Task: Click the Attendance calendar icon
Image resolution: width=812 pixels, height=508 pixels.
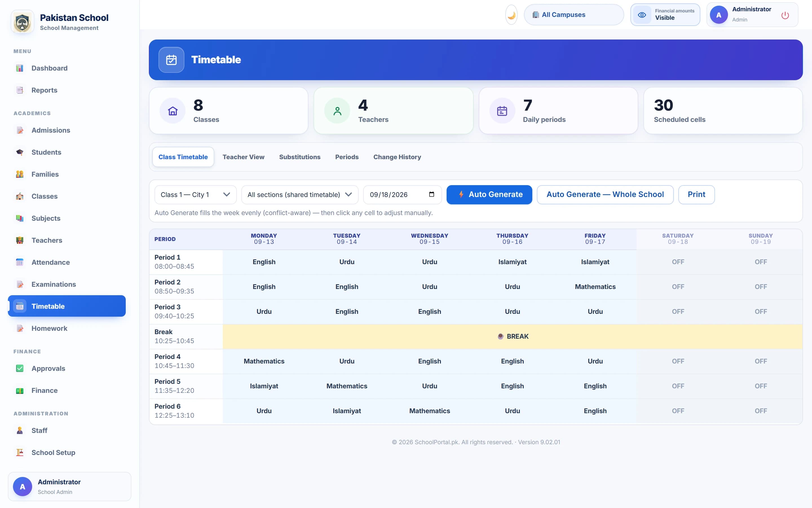Action: [x=20, y=262]
